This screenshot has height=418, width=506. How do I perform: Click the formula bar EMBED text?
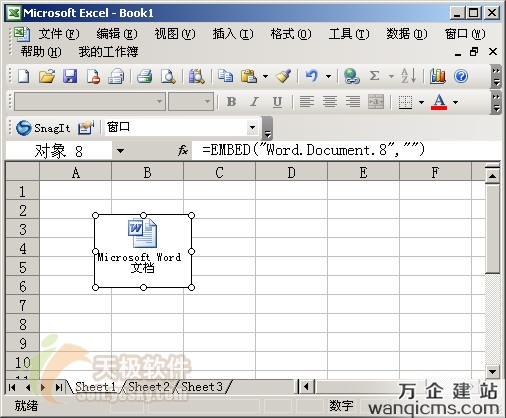pos(313,150)
